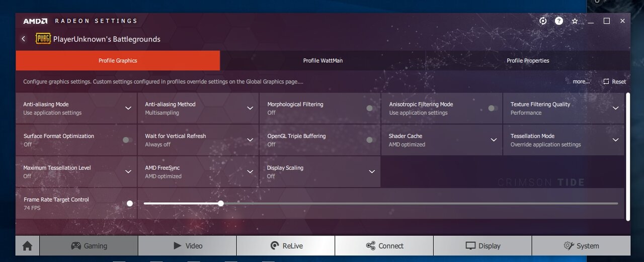Image resolution: width=644 pixels, height=262 pixels.
Task: Close the Radeon Settings window
Action: [x=623, y=21]
